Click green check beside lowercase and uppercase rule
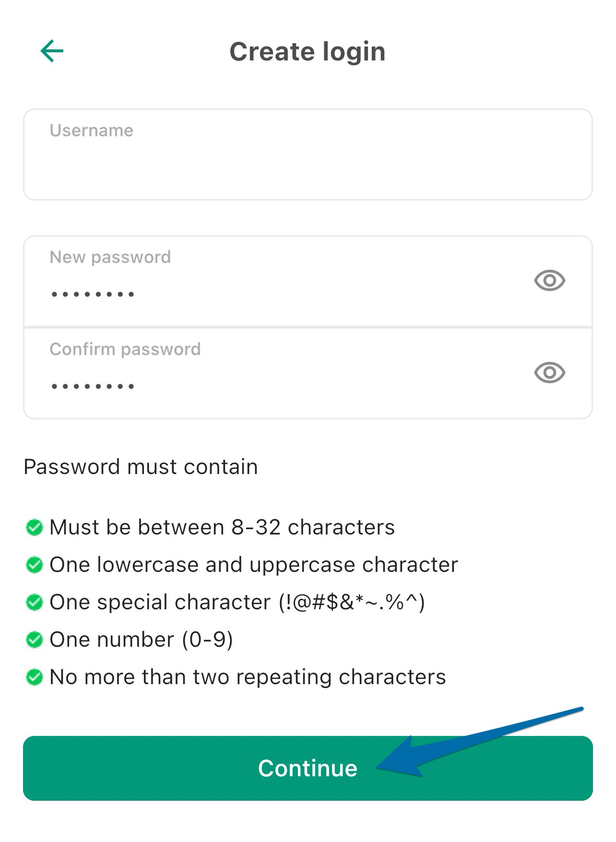Image resolution: width=616 pixels, height=842 pixels. pos(34,565)
